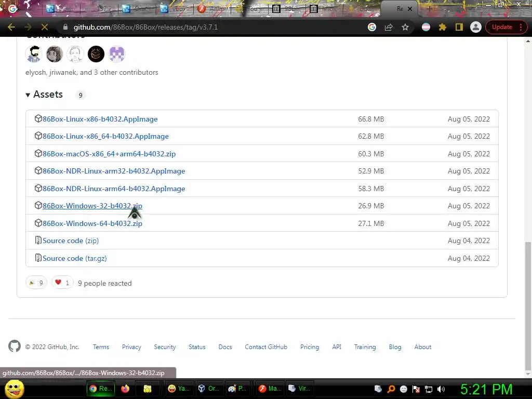Download 86Box-NDR-Linux-arm32-b4032.AppImage
The image size is (532, 399).
point(114,171)
